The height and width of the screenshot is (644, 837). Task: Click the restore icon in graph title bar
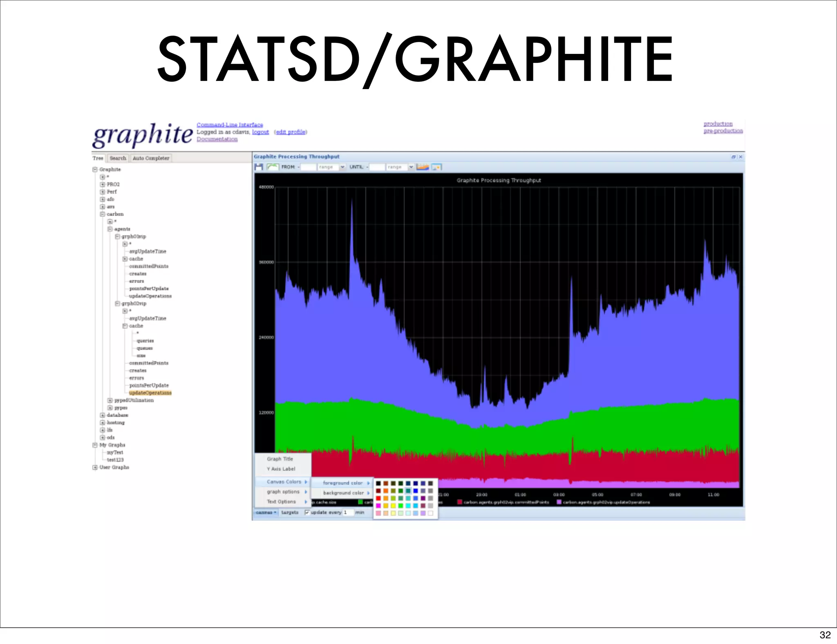[x=733, y=157]
